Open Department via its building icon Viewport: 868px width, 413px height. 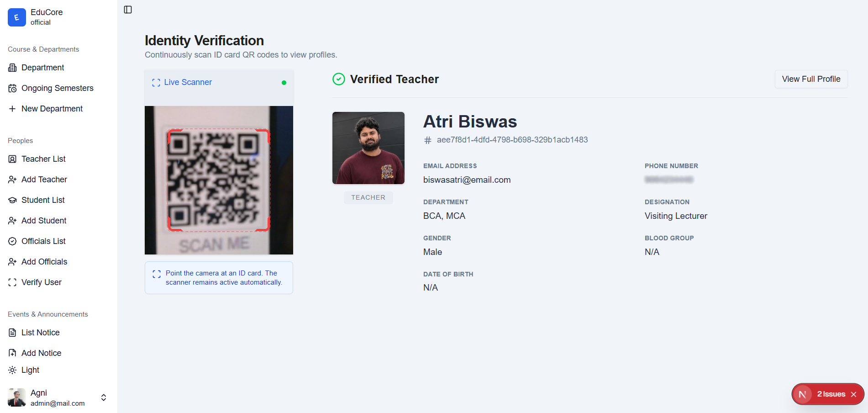tap(12, 68)
